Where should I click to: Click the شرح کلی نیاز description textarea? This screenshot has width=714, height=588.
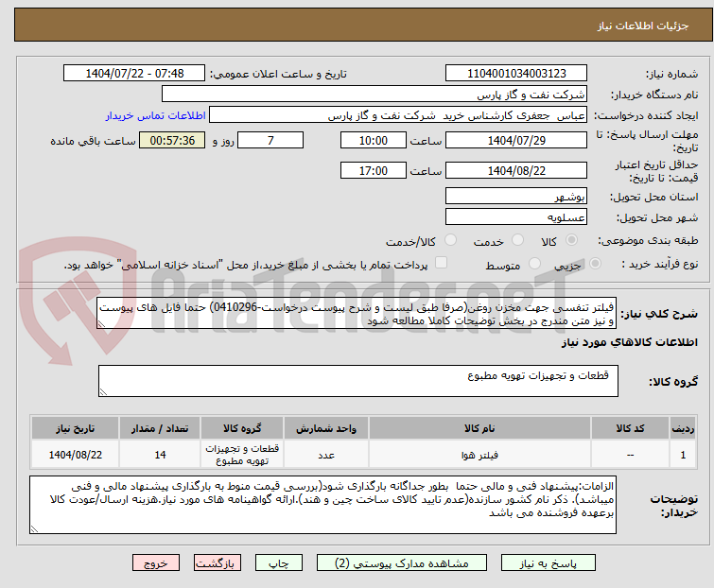click(x=357, y=314)
